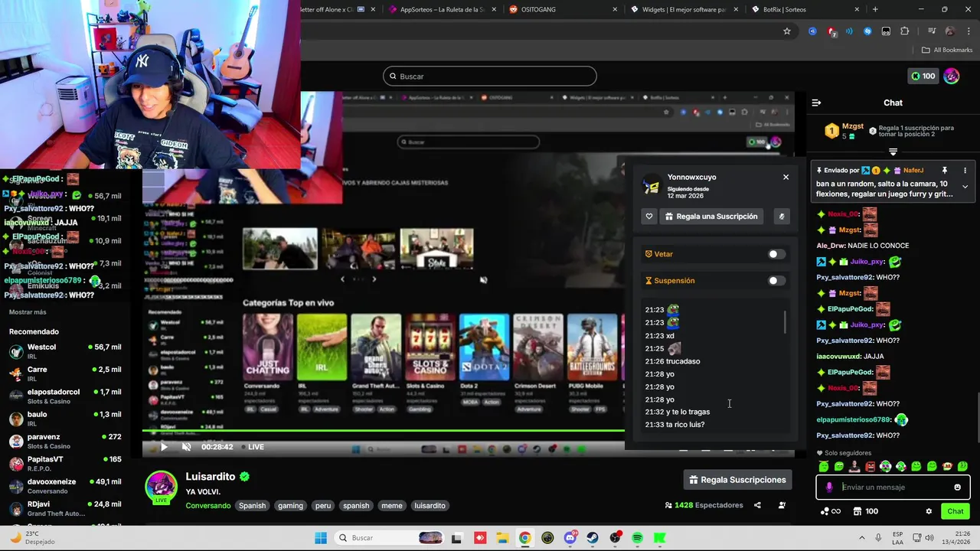
Task: Bookmark this page with star icon
Action: click(787, 31)
